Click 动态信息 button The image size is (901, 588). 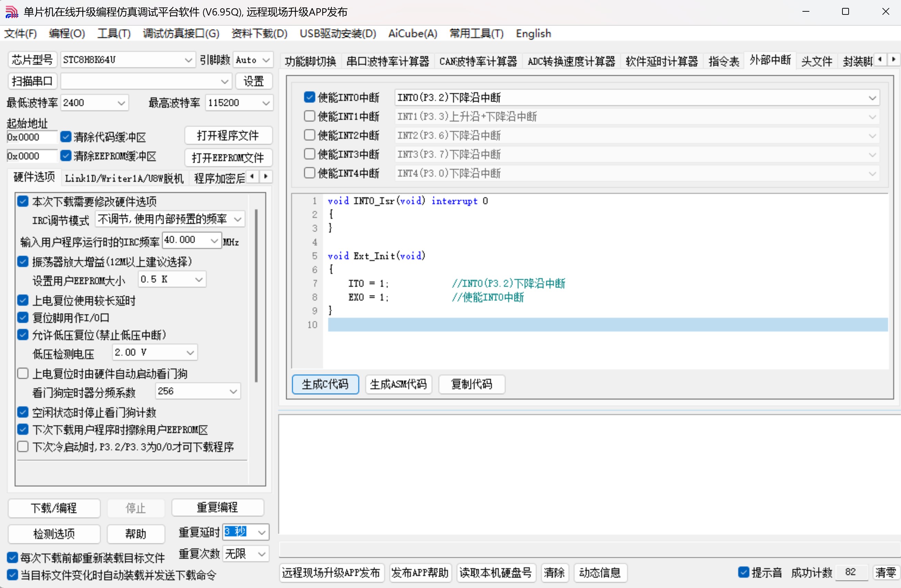point(600,573)
